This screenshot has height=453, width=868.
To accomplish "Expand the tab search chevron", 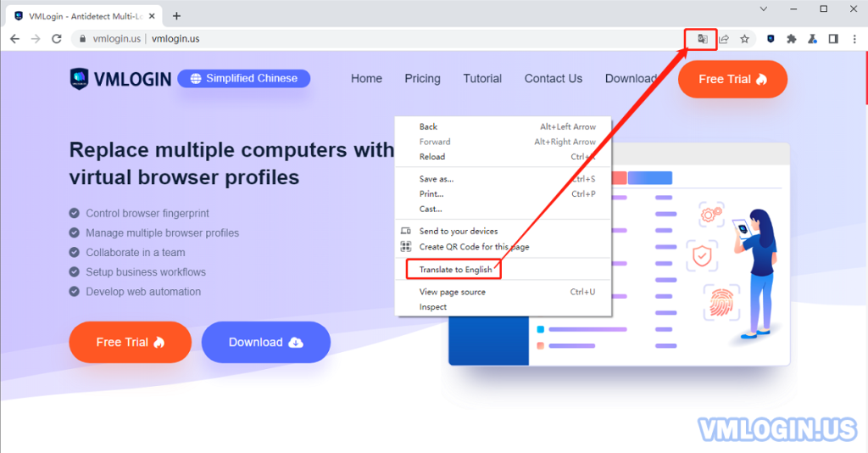I will (x=764, y=8).
